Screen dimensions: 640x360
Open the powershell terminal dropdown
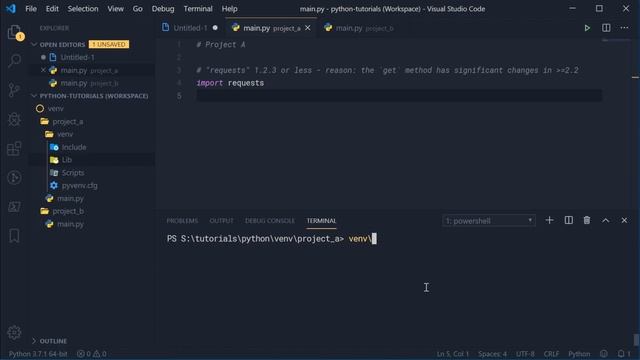(x=489, y=221)
